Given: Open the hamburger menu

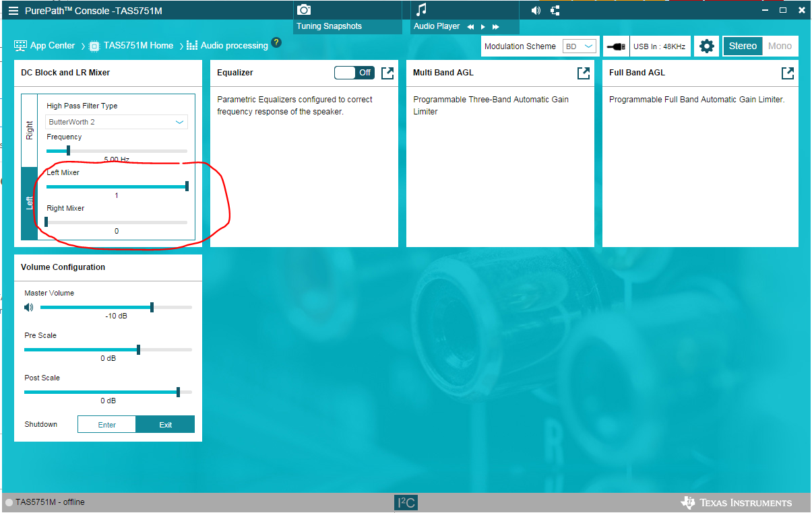Looking at the screenshot, I should tap(13, 11).
